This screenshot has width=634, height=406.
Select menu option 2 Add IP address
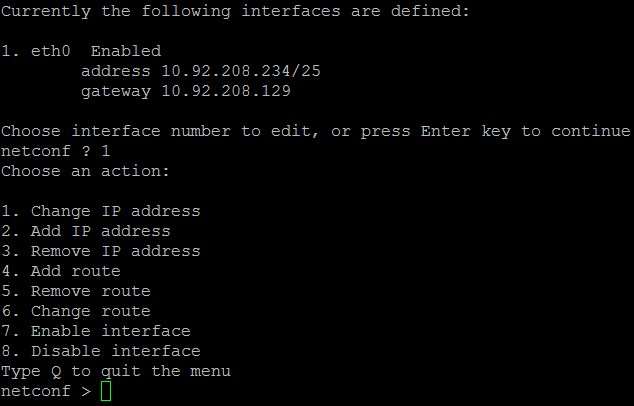pyautogui.click(x=85, y=231)
